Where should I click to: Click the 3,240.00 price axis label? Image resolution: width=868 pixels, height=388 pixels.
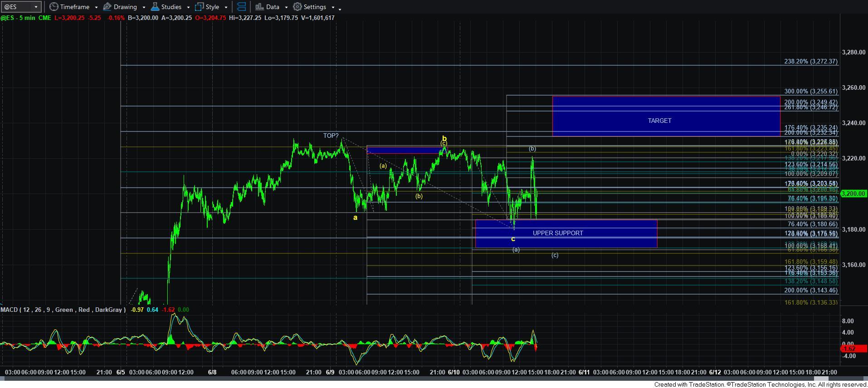pyautogui.click(x=853, y=123)
